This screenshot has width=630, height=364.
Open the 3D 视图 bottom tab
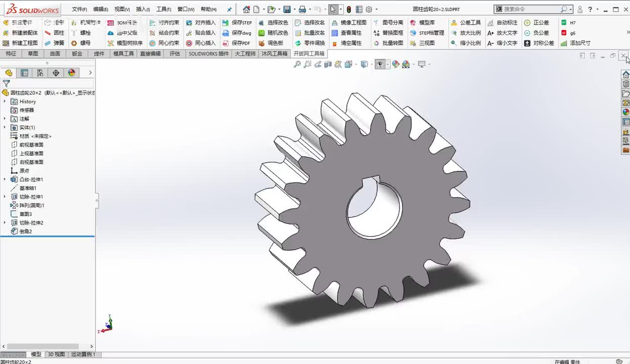(56, 354)
